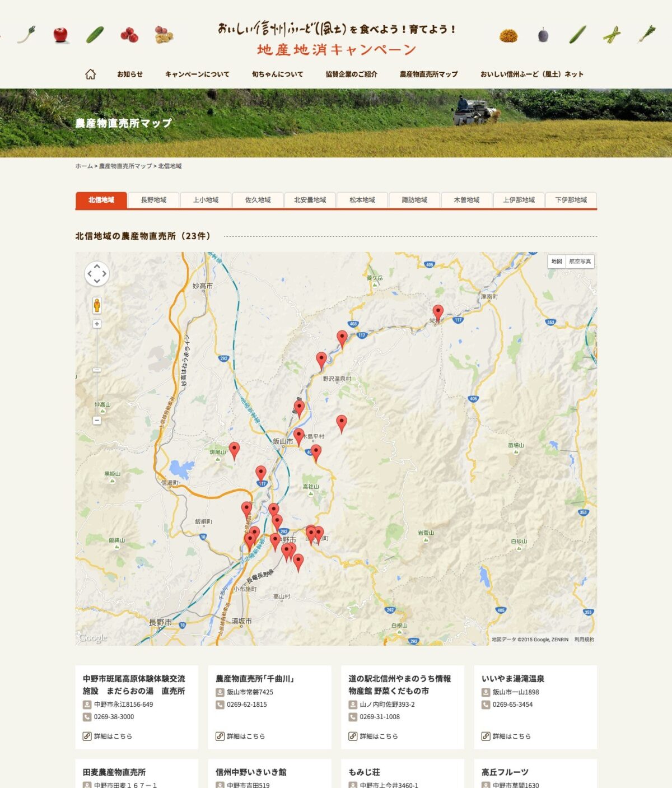The height and width of the screenshot is (788, 672).
Task: Click the red map pin near 斑尾山
Action: click(234, 450)
